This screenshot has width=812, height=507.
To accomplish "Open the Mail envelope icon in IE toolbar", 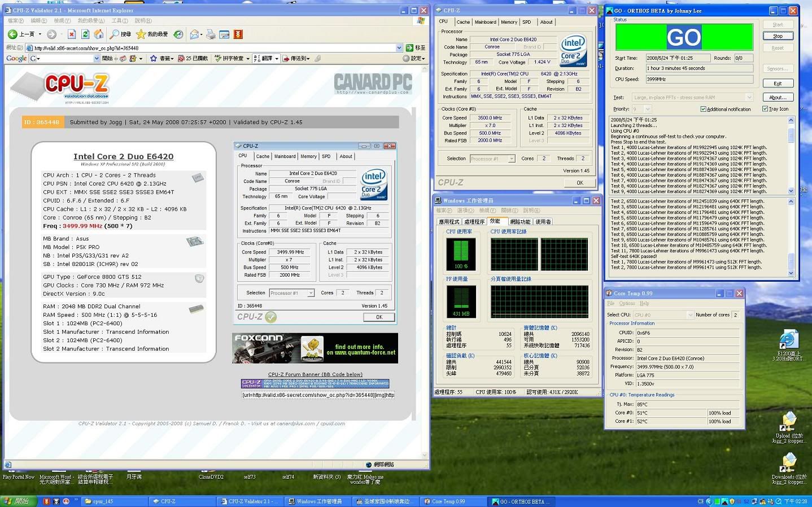I will coord(194,34).
